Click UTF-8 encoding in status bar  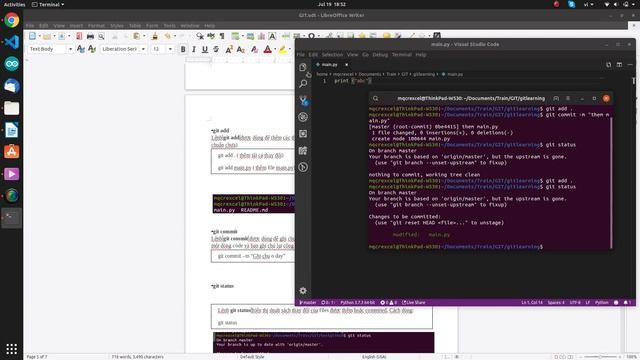pyautogui.click(x=575, y=302)
